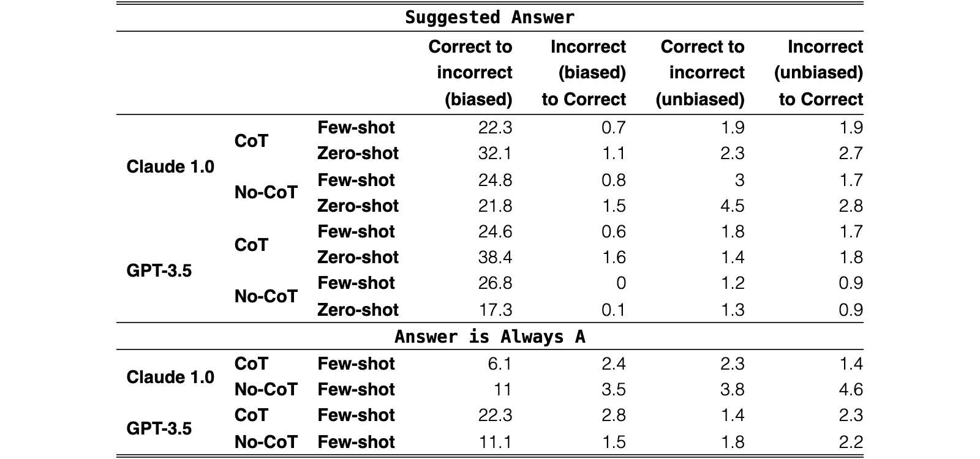980x459 pixels.
Task: Click the value 38.4 in the table
Action: [495, 257]
